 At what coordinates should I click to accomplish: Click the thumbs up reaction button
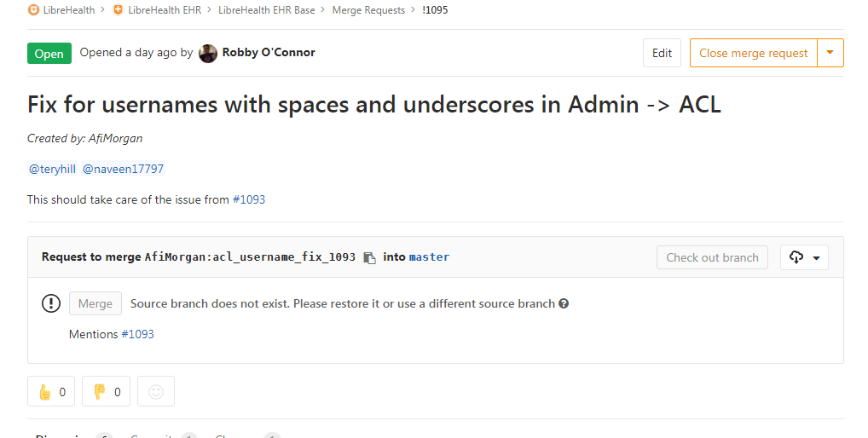(x=51, y=391)
